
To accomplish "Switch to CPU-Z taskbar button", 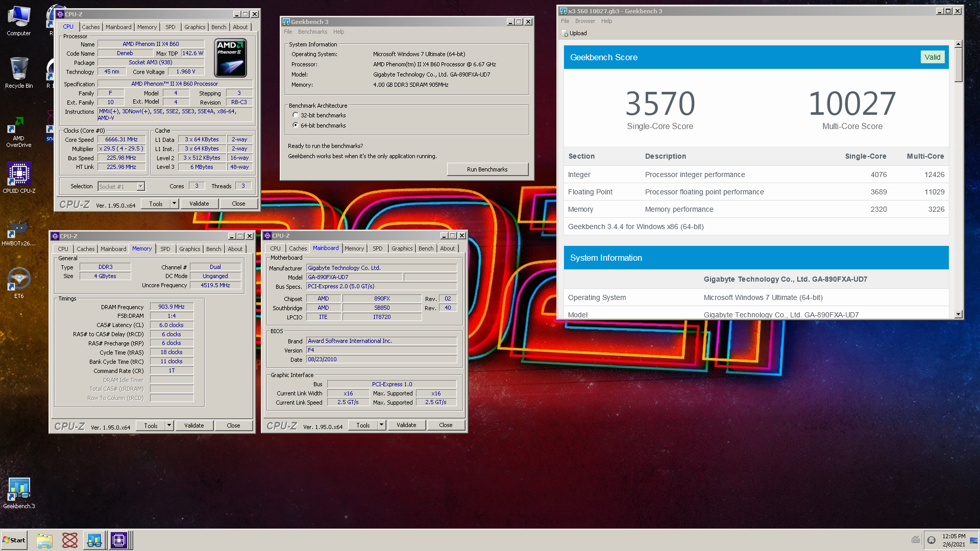I will tap(119, 540).
